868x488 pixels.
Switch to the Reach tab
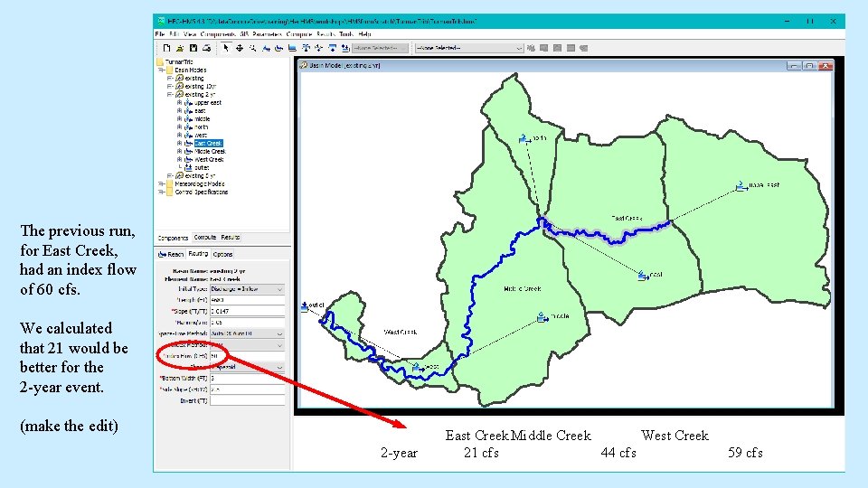[x=171, y=255]
